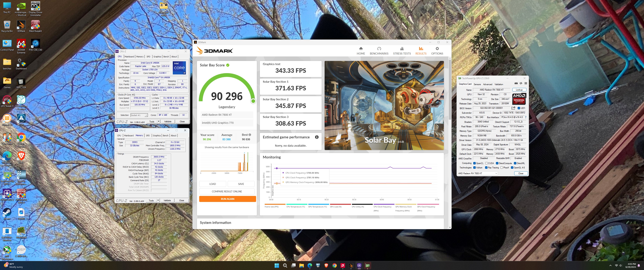The image size is (644, 270).
Task: Toggle UEFI checkbox in GPU-Z
Action: (519, 108)
